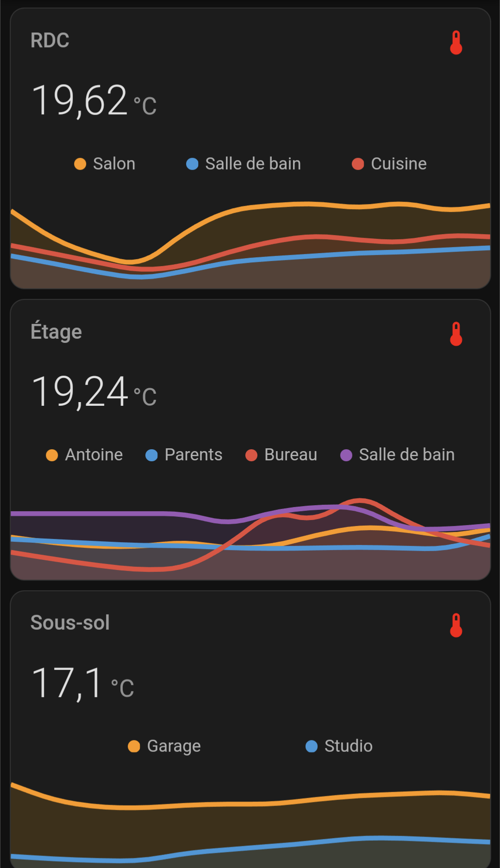Hide the Bureau temperature series
This screenshot has height=868, width=500.
pos(281,455)
